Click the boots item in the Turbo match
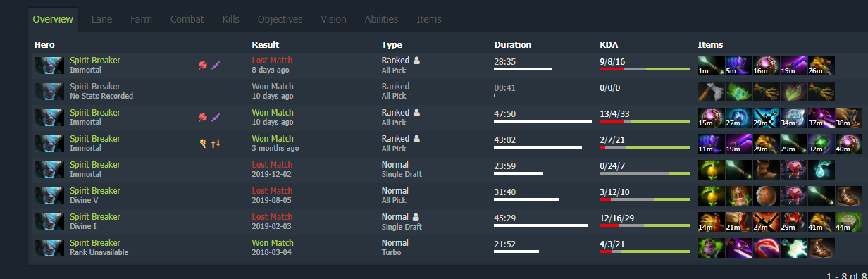This screenshot has height=279, width=868. 821,248
